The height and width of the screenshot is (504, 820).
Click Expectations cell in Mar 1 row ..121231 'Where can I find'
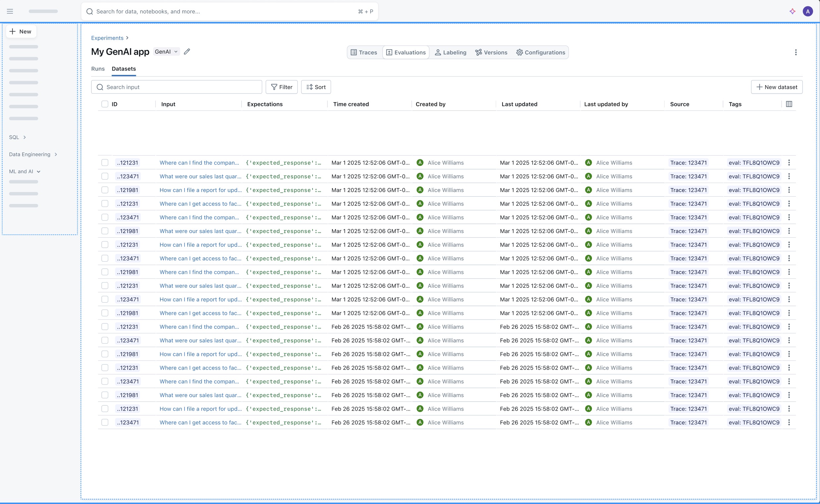[284, 163]
